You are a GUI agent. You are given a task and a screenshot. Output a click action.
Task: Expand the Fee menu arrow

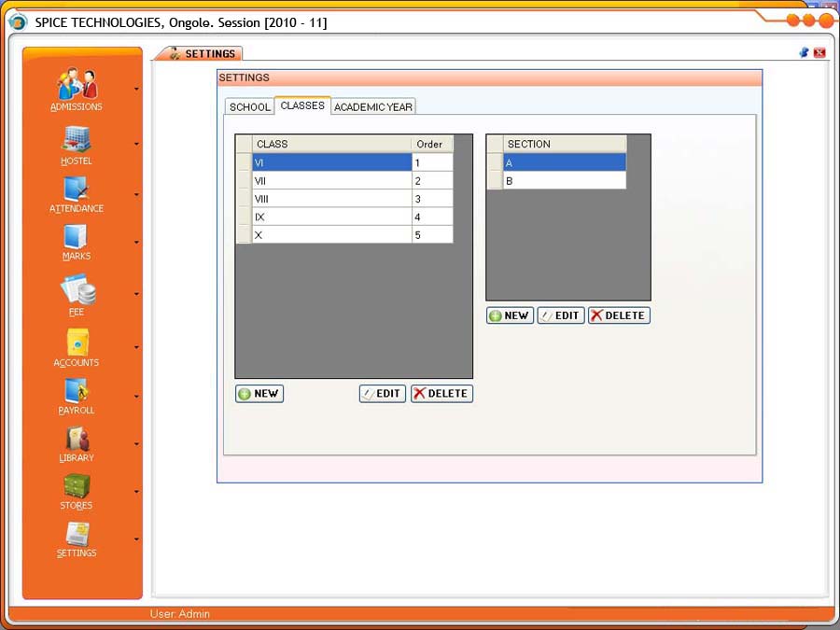click(x=137, y=294)
